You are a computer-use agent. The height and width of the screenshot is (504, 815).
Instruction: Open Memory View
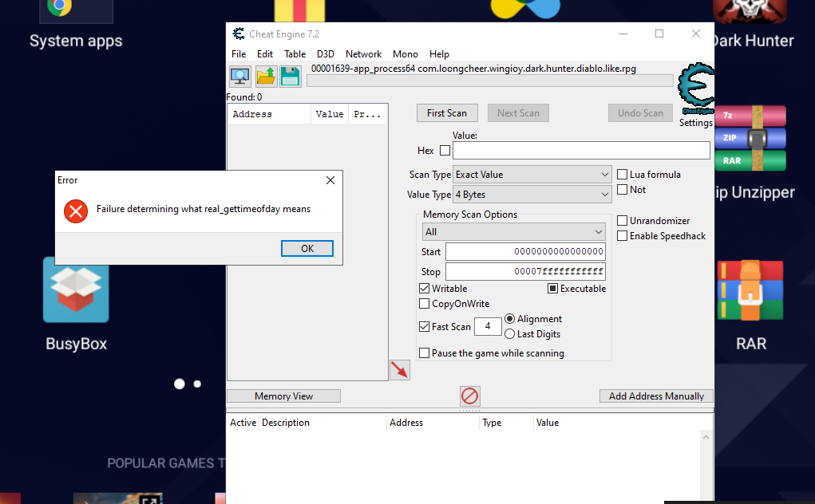coord(284,396)
